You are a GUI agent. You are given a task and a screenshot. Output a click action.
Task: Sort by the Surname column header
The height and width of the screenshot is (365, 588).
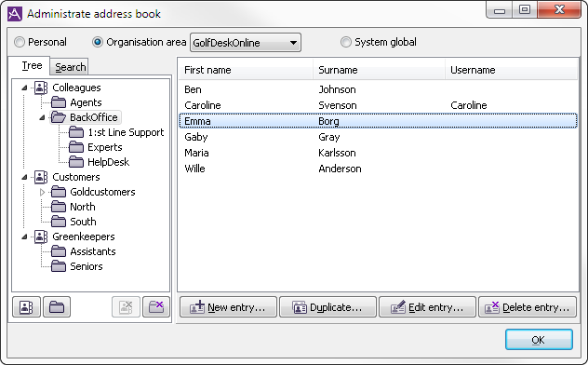tap(379, 70)
